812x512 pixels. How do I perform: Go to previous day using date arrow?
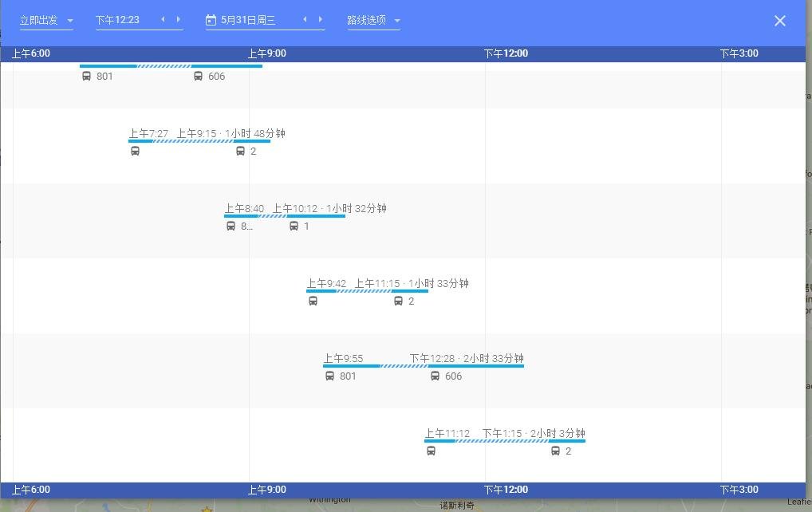point(305,20)
